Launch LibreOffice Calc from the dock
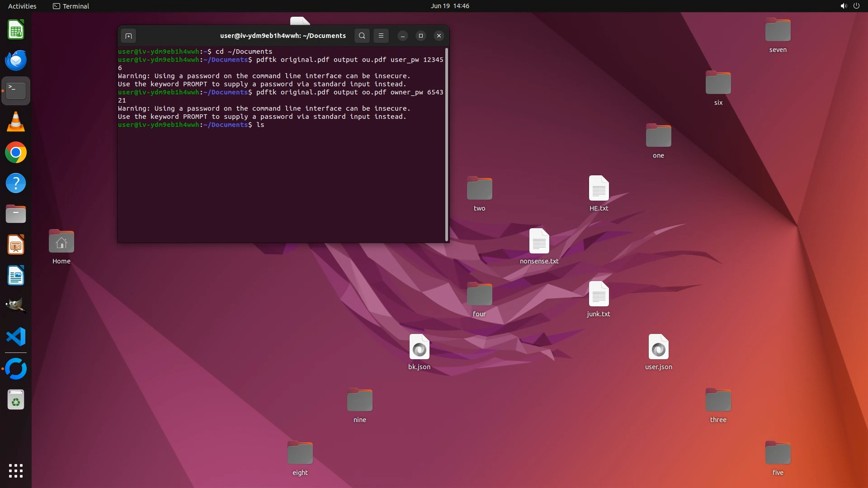The height and width of the screenshot is (488, 868). [16, 30]
